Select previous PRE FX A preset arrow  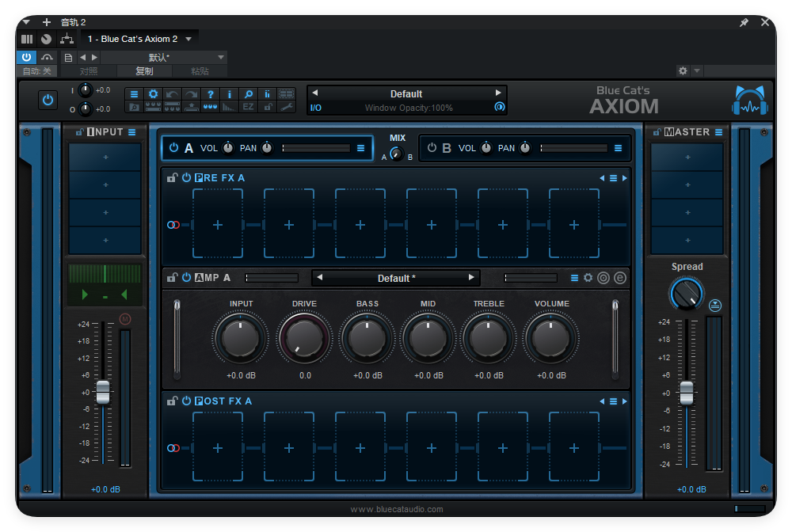pos(602,178)
